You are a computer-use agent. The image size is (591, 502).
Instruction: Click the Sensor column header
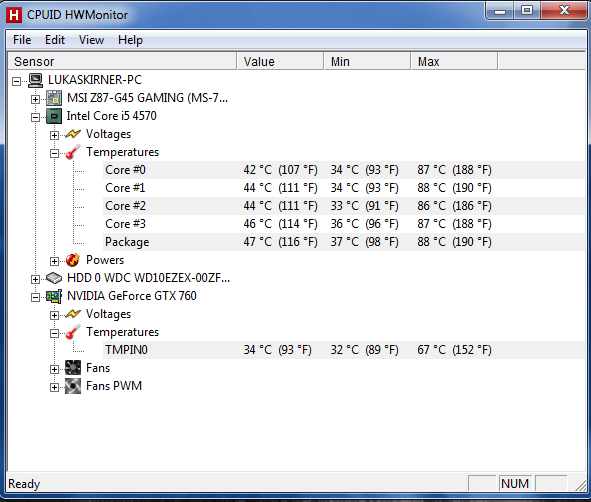click(122, 61)
